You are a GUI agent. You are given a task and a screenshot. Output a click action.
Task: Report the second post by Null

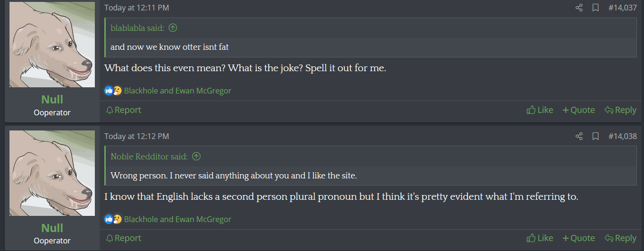pyautogui.click(x=124, y=238)
